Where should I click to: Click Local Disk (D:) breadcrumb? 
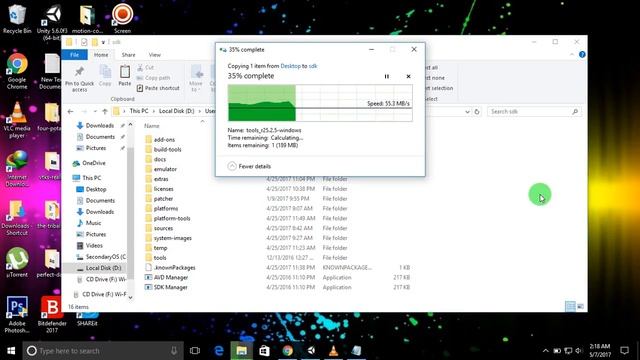176,111
